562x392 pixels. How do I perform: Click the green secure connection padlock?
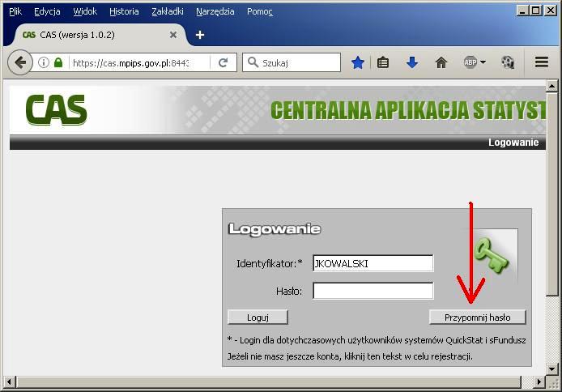click(x=58, y=62)
